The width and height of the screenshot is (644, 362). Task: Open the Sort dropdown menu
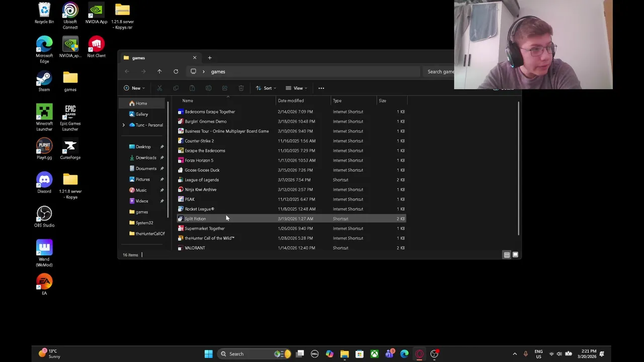(x=266, y=88)
